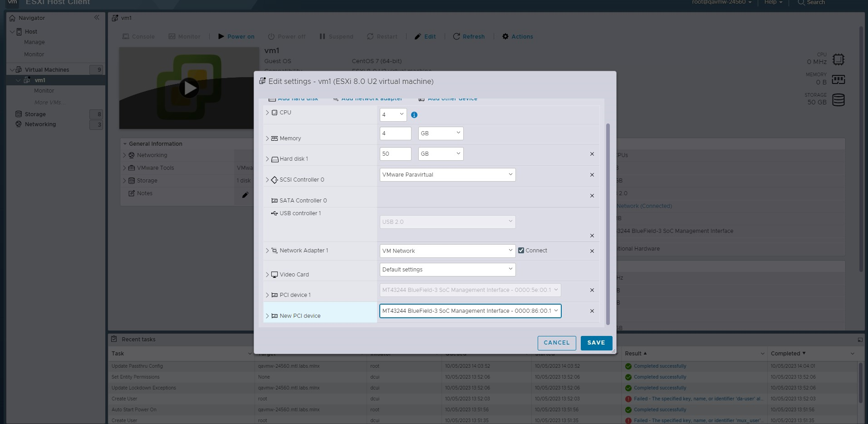This screenshot has height=424, width=868.
Task: Select Networking in the Navigator
Action: (x=40, y=124)
